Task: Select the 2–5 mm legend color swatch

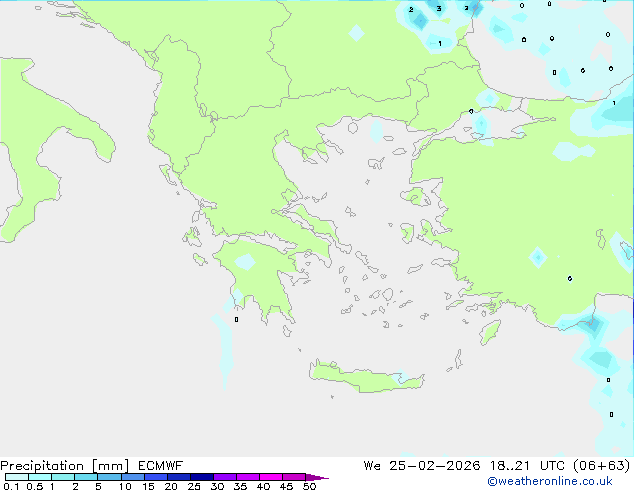Action: click(86, 477)
